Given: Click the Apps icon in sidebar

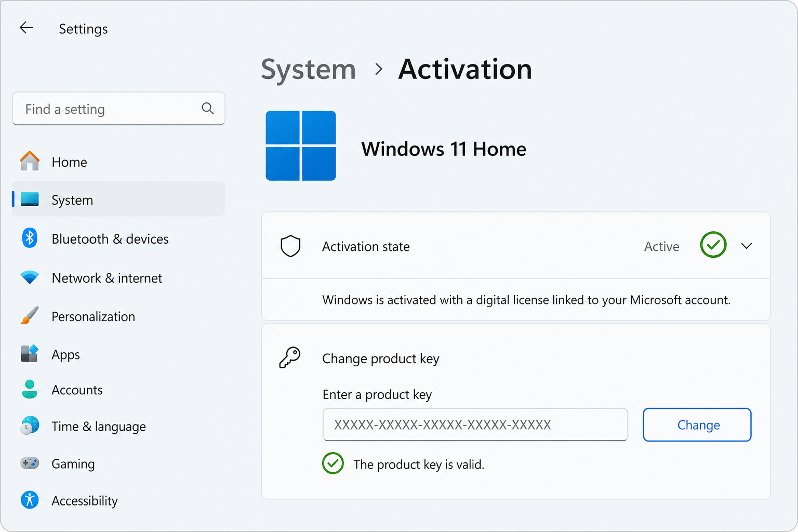Looking at the screenshot, I should coord(30,353).
